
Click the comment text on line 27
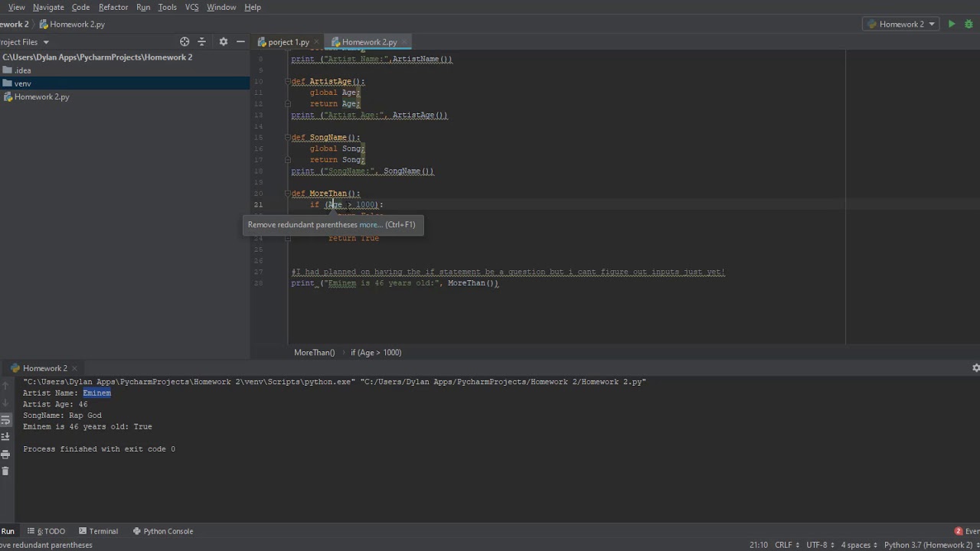508,272
